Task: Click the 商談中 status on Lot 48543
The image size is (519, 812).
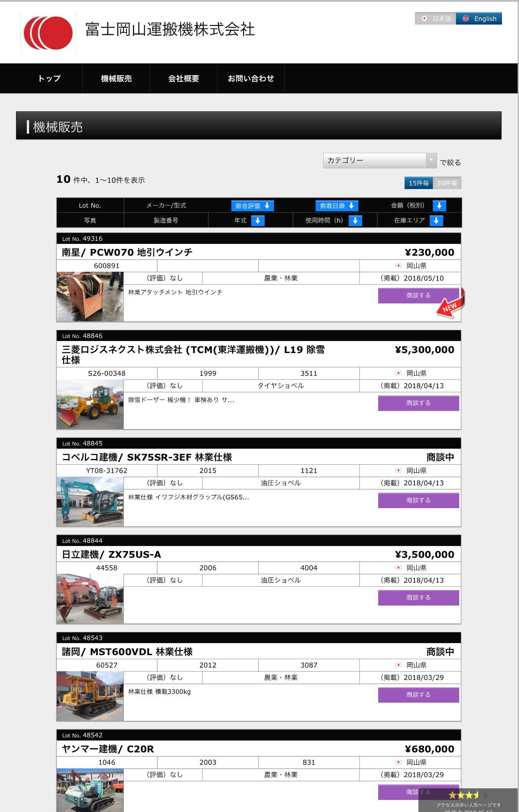Action: pyautogui.click(x=440, y=652)
